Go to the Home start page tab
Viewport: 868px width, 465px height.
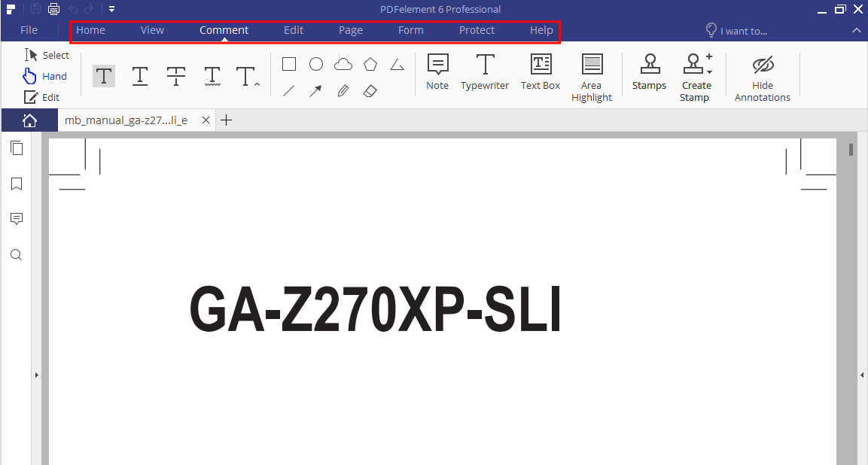[29, 120]
